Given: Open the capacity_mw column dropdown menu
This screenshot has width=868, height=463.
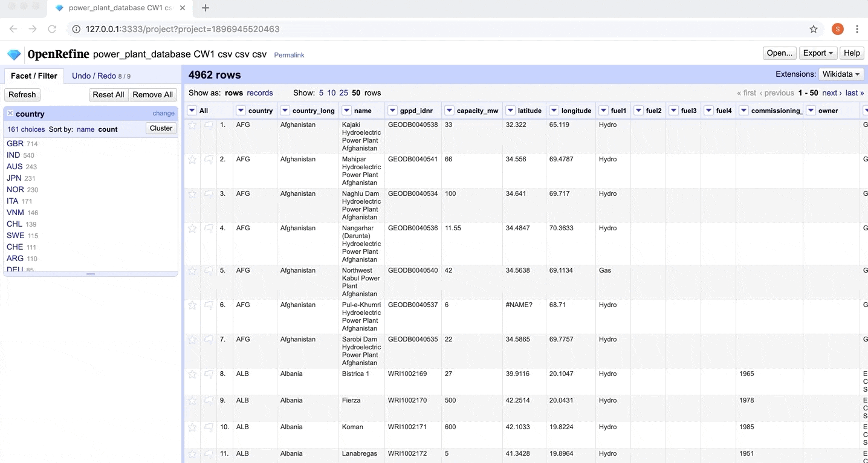Looking at the screenshot, I should 449,111.
